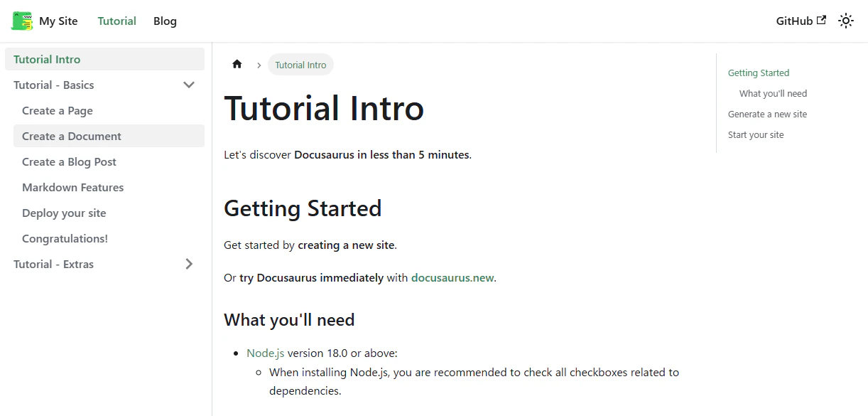Click the Tutorial Intro breadcrumb pill
This screenshot has width=868, height=416.
tap(300, 65)
